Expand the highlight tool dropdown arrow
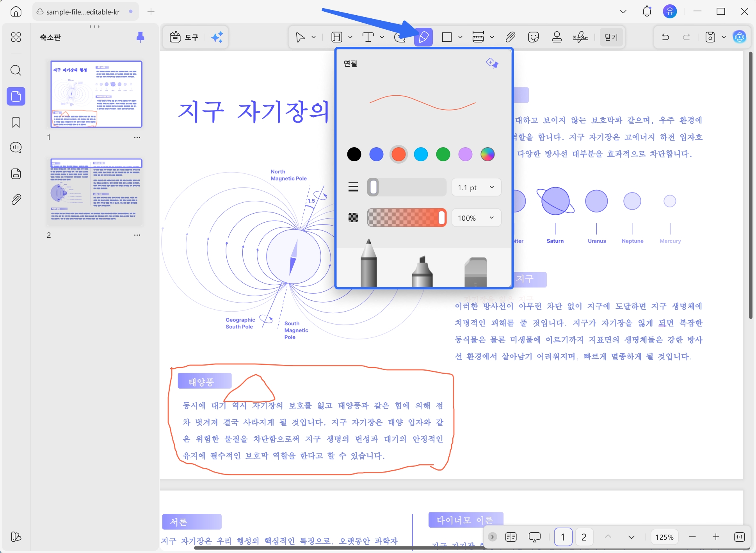 pos(350,37)
